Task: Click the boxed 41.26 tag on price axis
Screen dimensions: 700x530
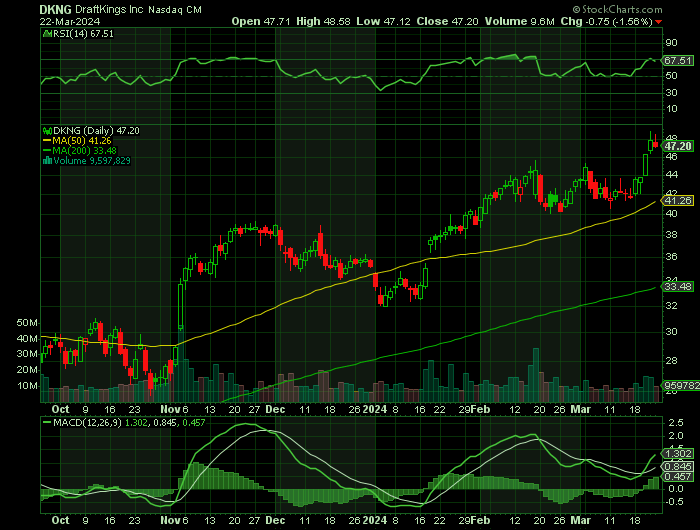Action: pos(678,200)
